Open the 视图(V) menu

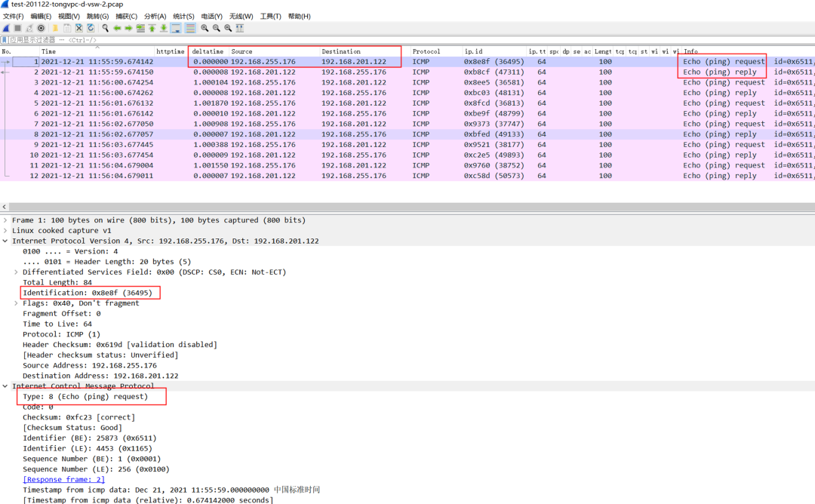pos(69,17)
